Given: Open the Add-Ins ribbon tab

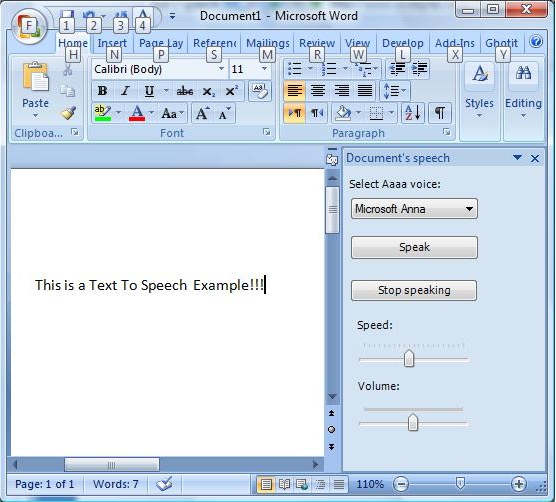Looking at the screenshot, I should [455, 43].
